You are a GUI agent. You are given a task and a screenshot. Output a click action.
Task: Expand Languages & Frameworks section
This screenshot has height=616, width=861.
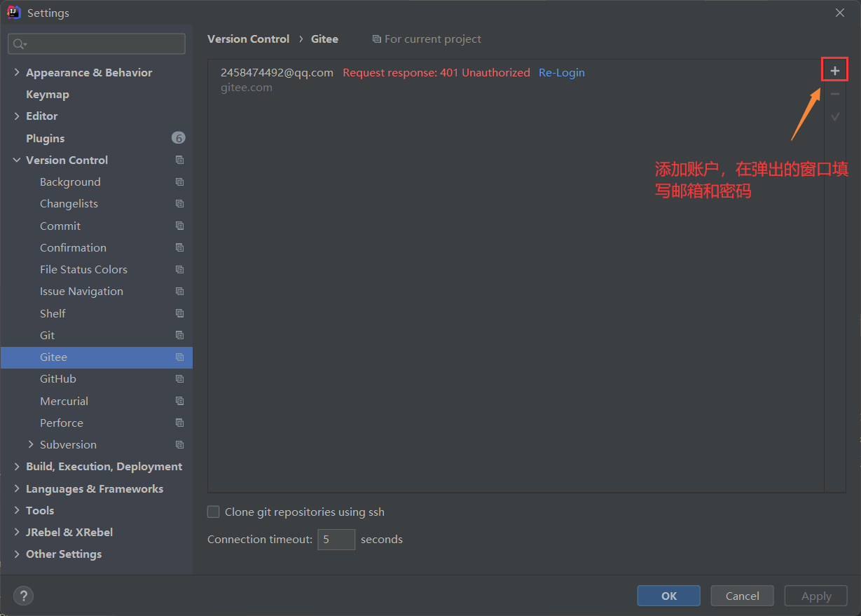coord(17,488)
